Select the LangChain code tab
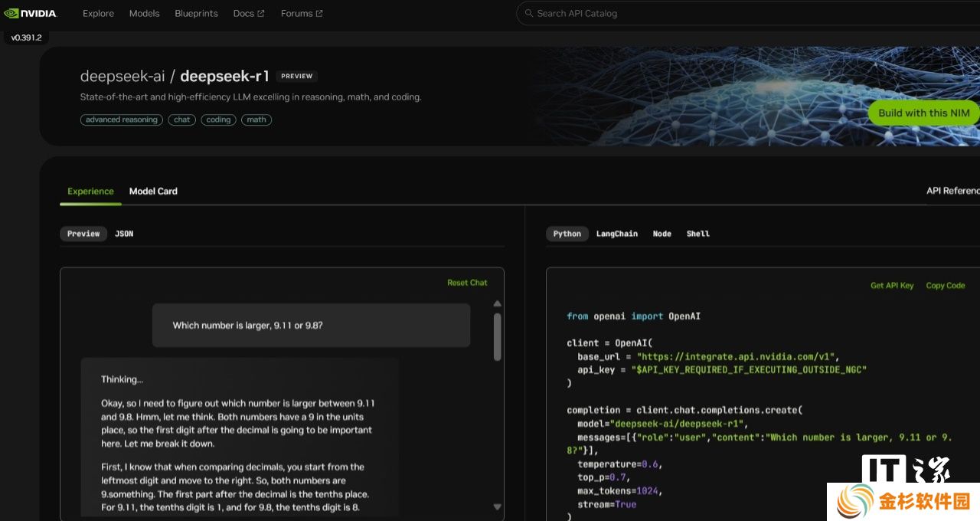This screenshot has height=521, width=980. (x=617, y=234)
